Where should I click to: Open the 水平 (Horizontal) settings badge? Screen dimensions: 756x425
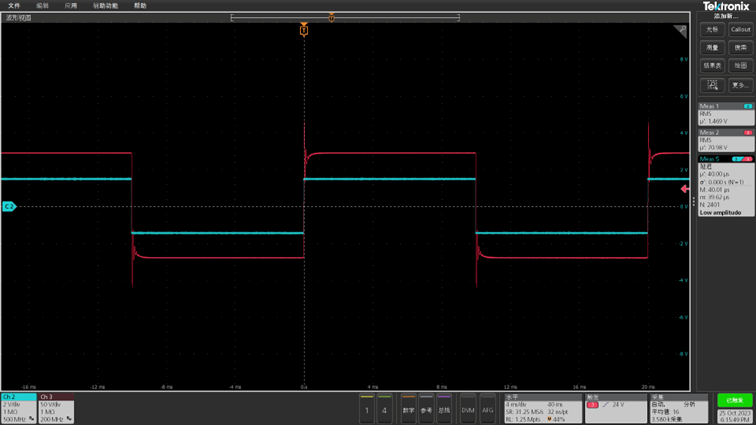542,408
